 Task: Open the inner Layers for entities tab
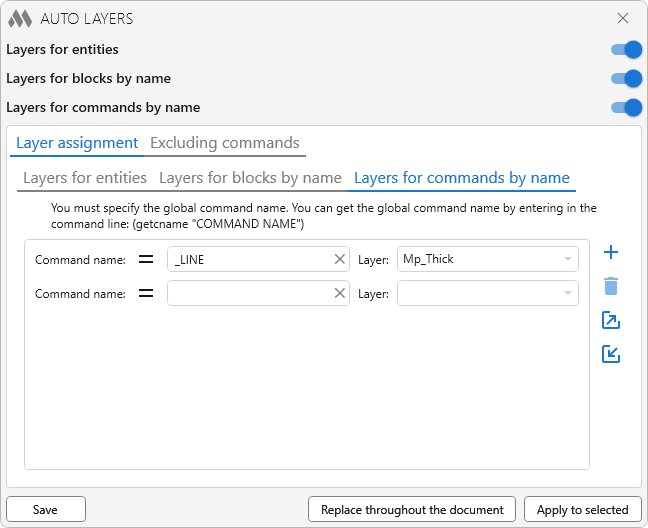coord(85,178)
